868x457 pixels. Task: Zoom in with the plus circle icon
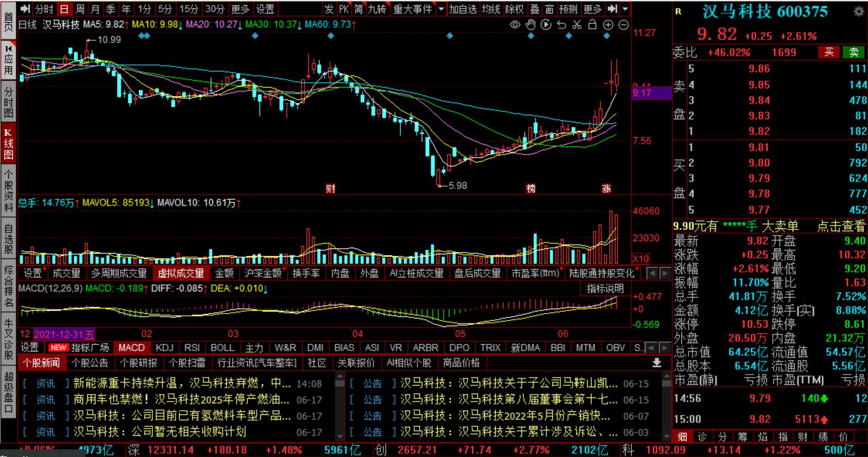click(x=608, y=25)
